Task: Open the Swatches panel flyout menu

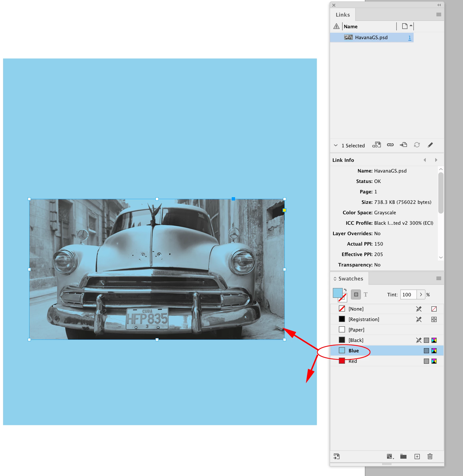Action: [439, 278]
